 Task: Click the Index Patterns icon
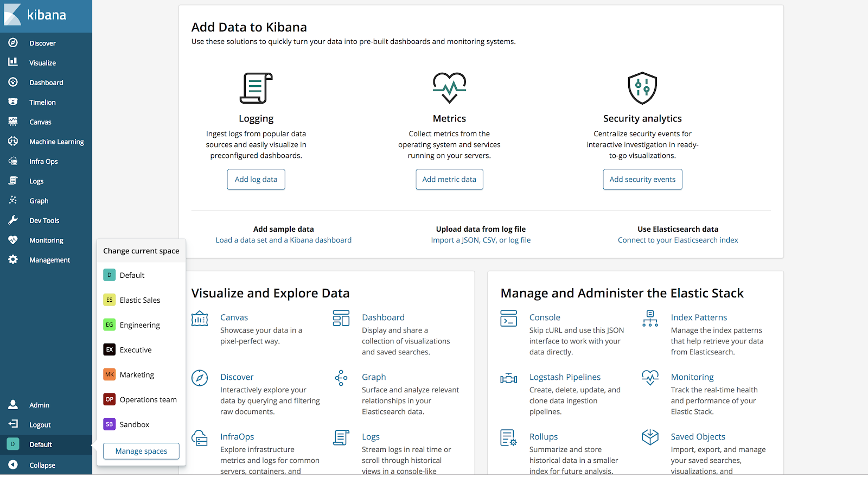coord(650,319)
